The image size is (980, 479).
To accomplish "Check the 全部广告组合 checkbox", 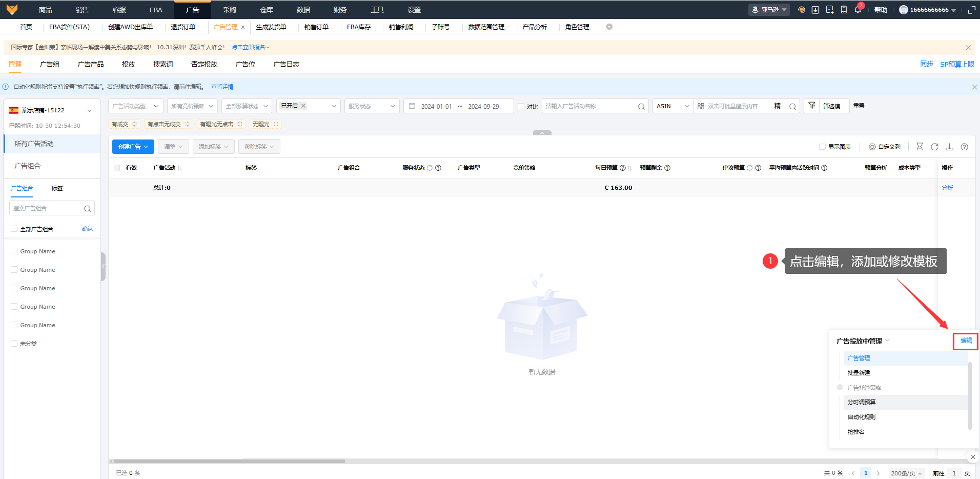I will [x=14, y=229].
